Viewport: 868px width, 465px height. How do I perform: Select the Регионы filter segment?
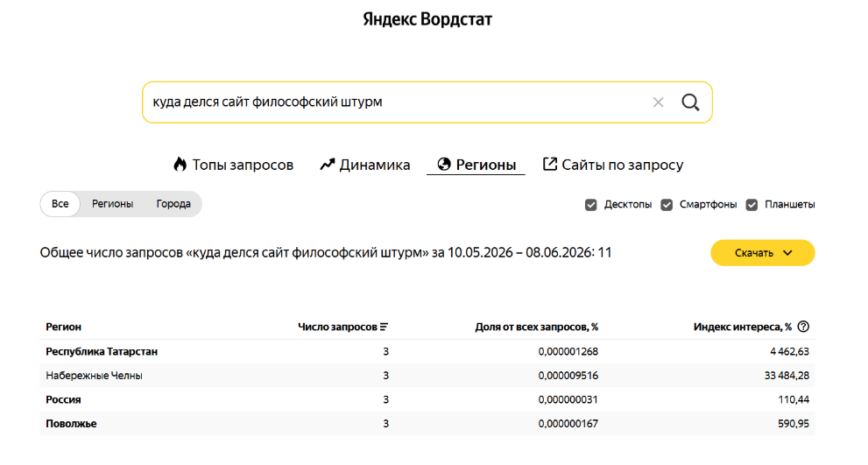click(112, 204)
